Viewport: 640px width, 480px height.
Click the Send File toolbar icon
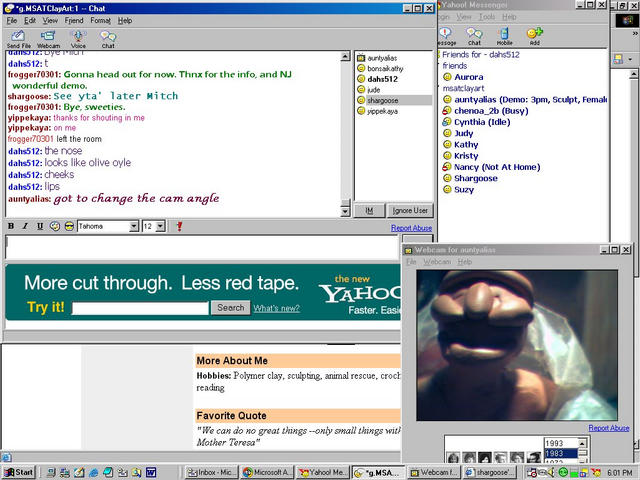coord(18,39)
